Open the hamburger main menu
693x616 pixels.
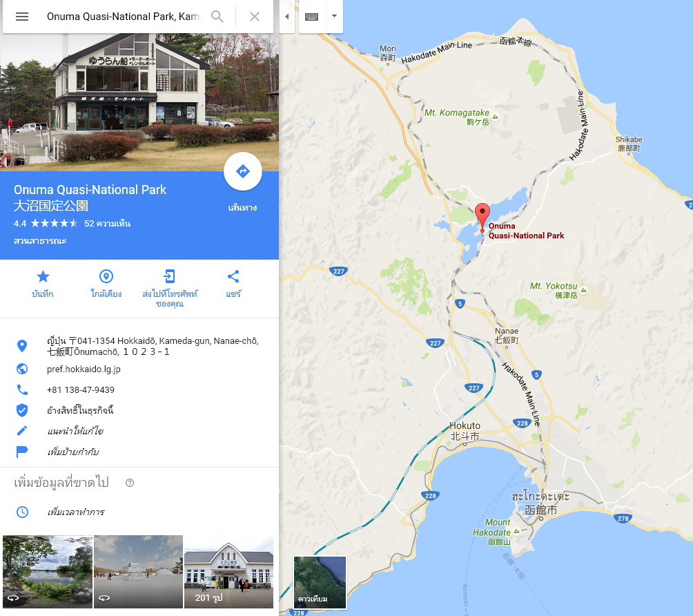(21, 17)
